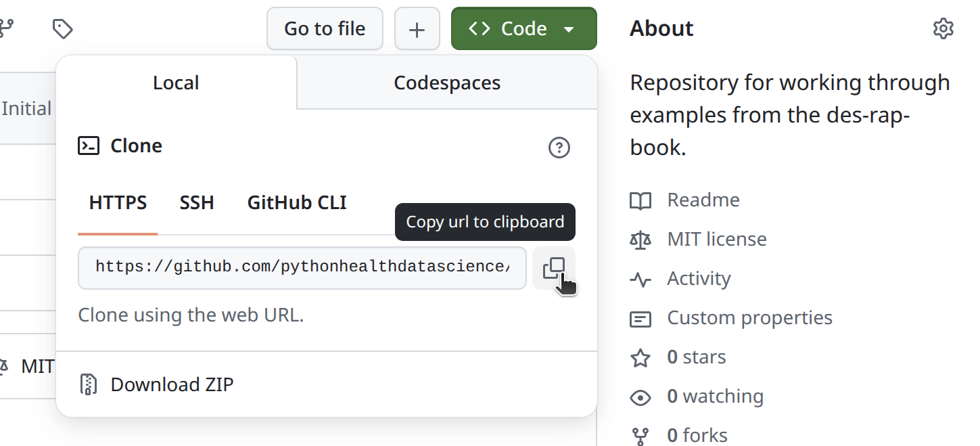Open the 0 stars link
This screenshot has width=980, height=446.
pos(696,357)
